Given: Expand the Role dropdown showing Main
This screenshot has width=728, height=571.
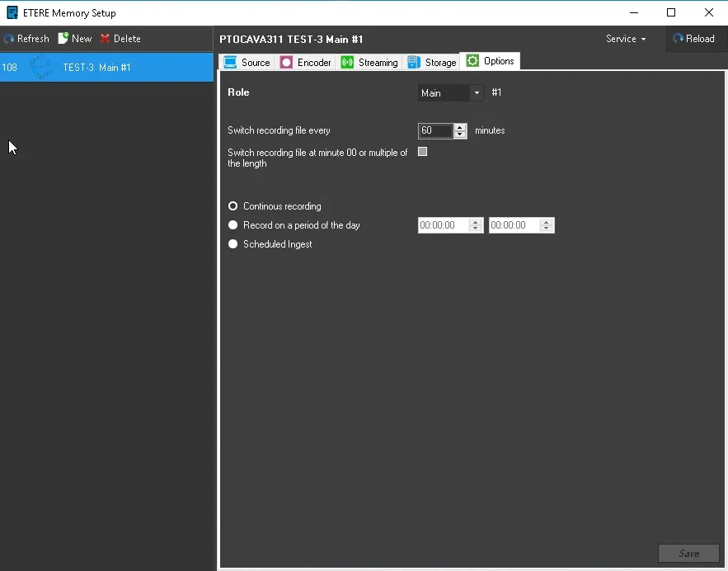Looking at the screenshot, I should point(477,93).
